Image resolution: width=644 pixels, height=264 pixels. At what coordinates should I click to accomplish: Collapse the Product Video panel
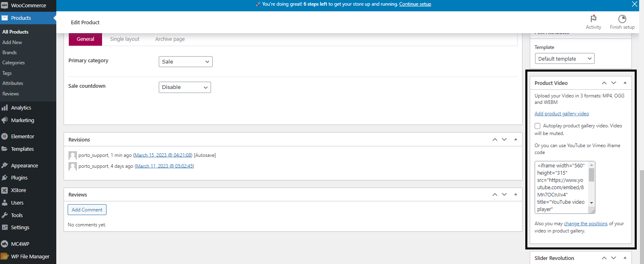(x=625, y=82)
